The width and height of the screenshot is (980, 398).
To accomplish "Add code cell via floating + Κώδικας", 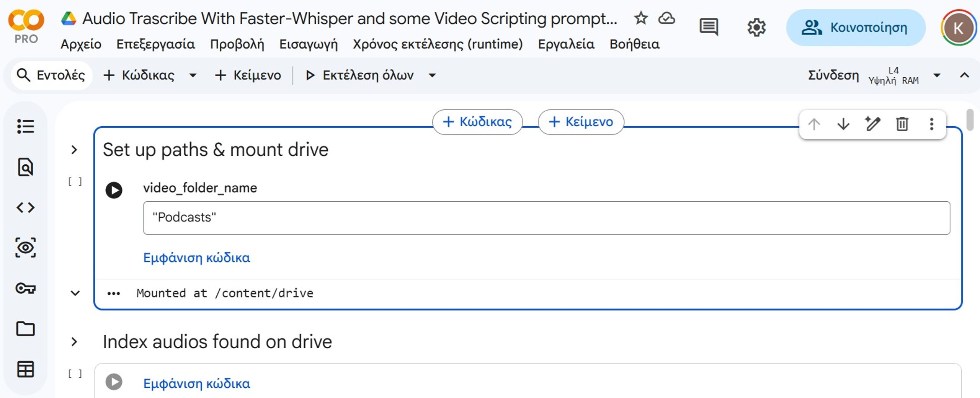I will [x=477, y=122].
